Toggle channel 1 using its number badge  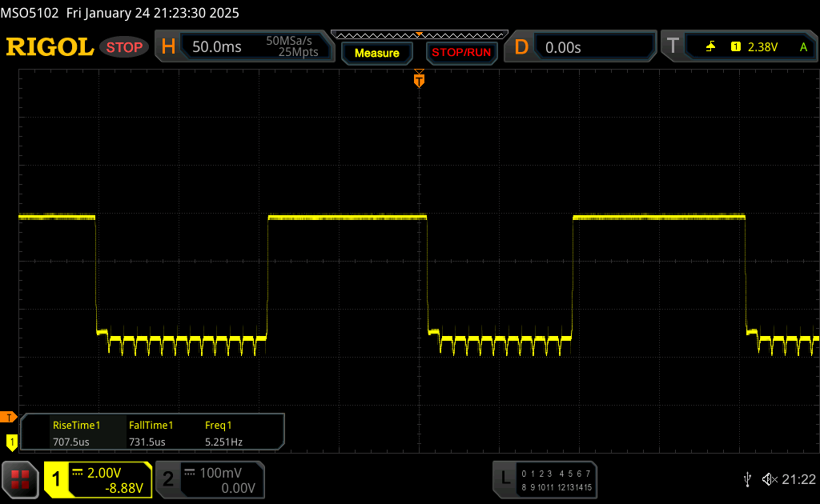[56, 479]
